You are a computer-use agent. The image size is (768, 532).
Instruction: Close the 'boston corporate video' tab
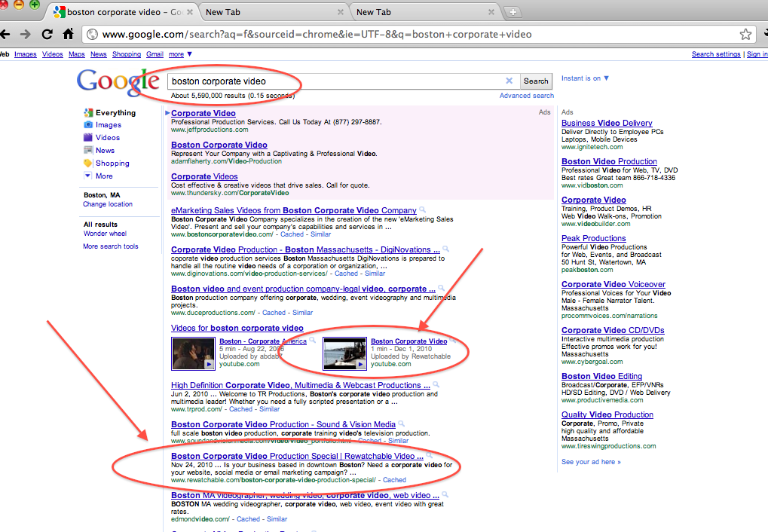tap(190, 12)
